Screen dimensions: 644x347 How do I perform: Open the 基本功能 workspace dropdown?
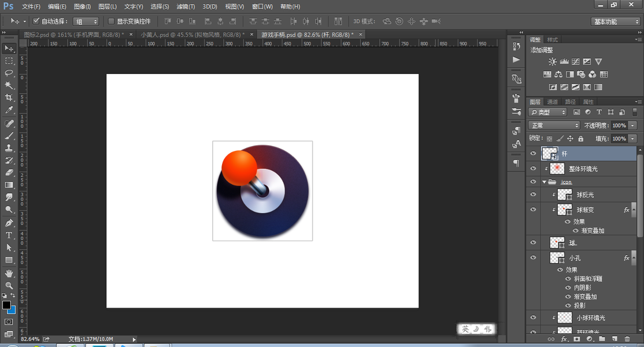pos(616,21)
